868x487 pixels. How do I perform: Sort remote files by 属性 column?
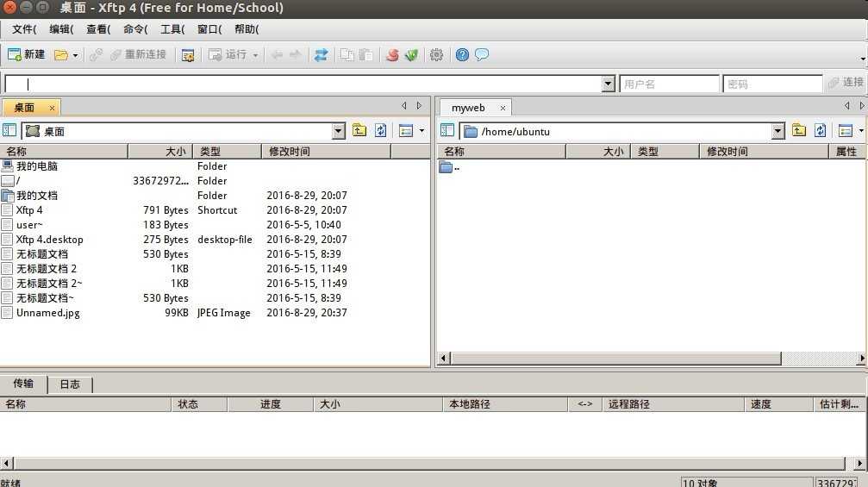point(847,151)
